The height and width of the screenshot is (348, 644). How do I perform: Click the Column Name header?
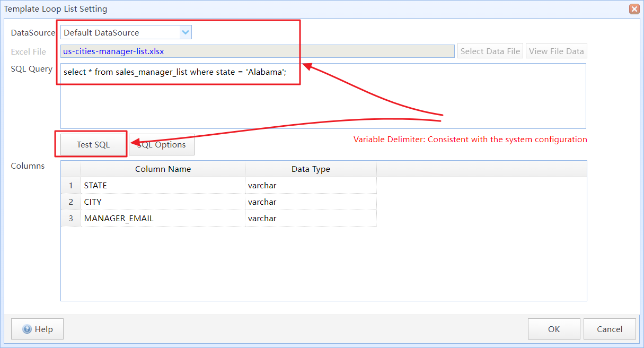coord(163,169)
